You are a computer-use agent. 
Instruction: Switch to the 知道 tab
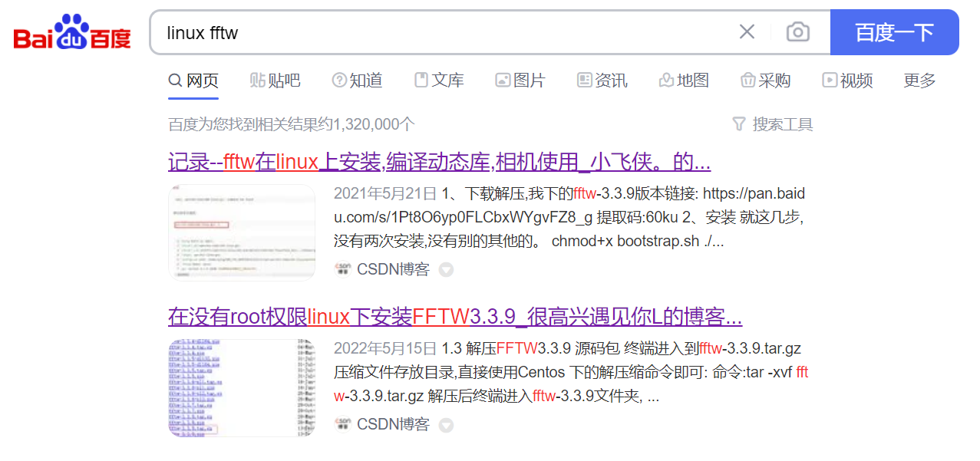click(x=357, y=80)
